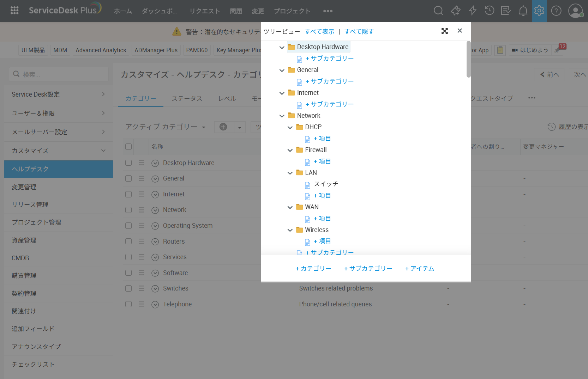The width and height of the screenshot is (588, 379).
Task: Tick the checkbox for Desktop Hardware row
Action: (x=128, y=163)
